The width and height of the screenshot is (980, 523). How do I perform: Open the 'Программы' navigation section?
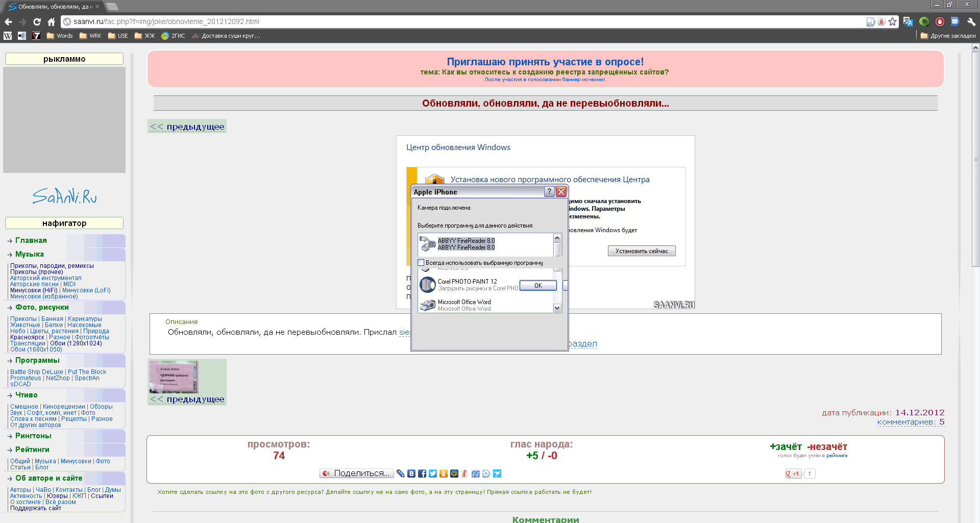(37, 360)
